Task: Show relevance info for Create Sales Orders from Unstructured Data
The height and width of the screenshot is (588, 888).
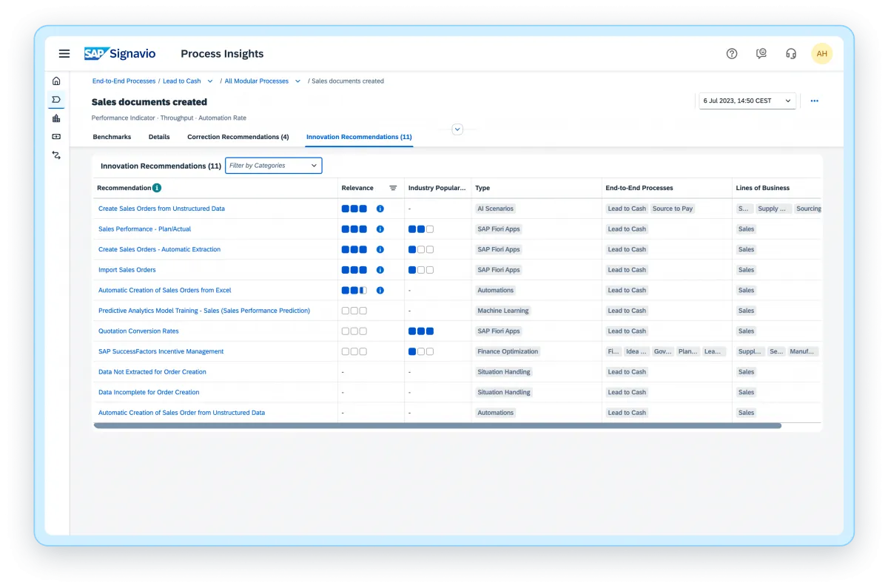Action: pyautogui.click(x=380, y=209)
